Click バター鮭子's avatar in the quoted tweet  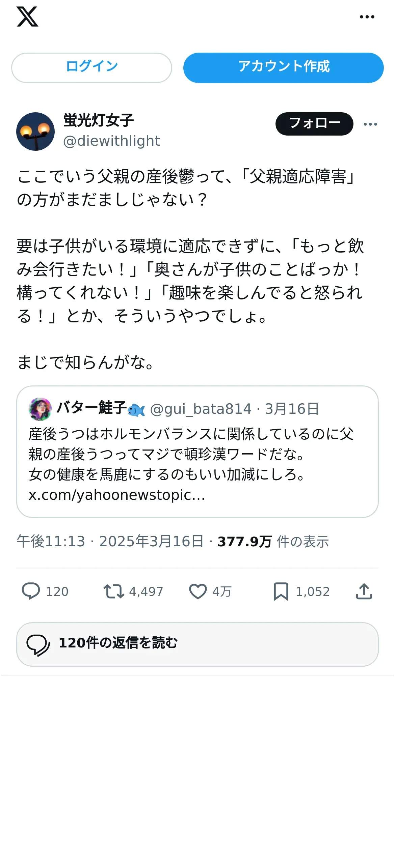(x=40, y=409)
